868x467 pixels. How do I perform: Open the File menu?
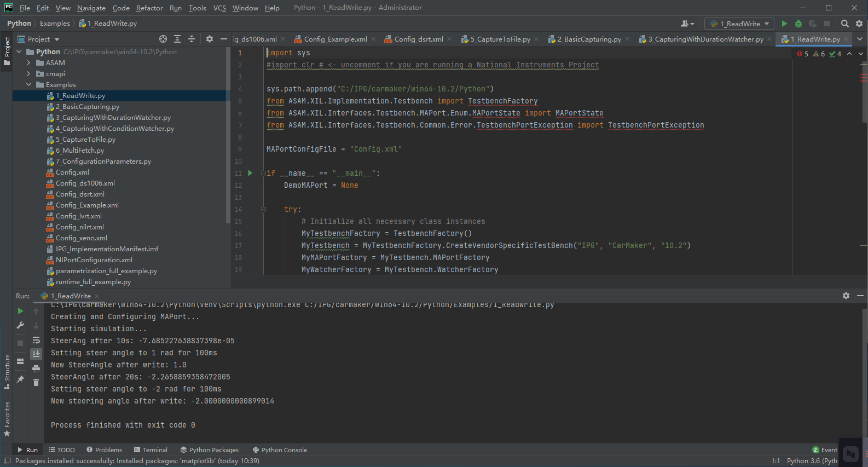[25, 8]
